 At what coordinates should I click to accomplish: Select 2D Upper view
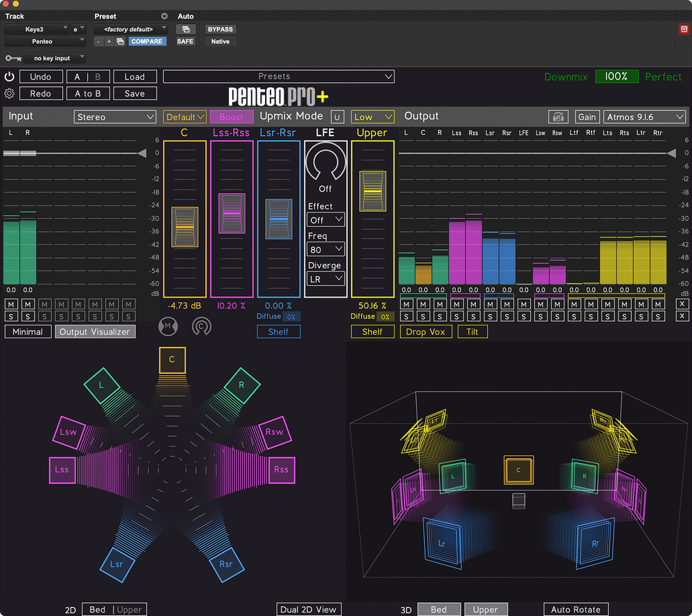(x=130, y=609)
